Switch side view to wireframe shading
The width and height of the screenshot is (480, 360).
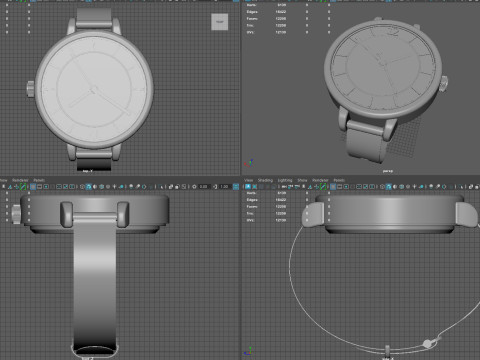pyautogui.click(x=382, y=187)
